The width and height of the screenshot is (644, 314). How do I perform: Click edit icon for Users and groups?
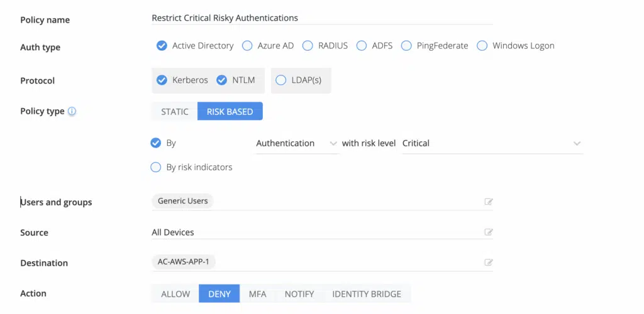pos(488,202)
